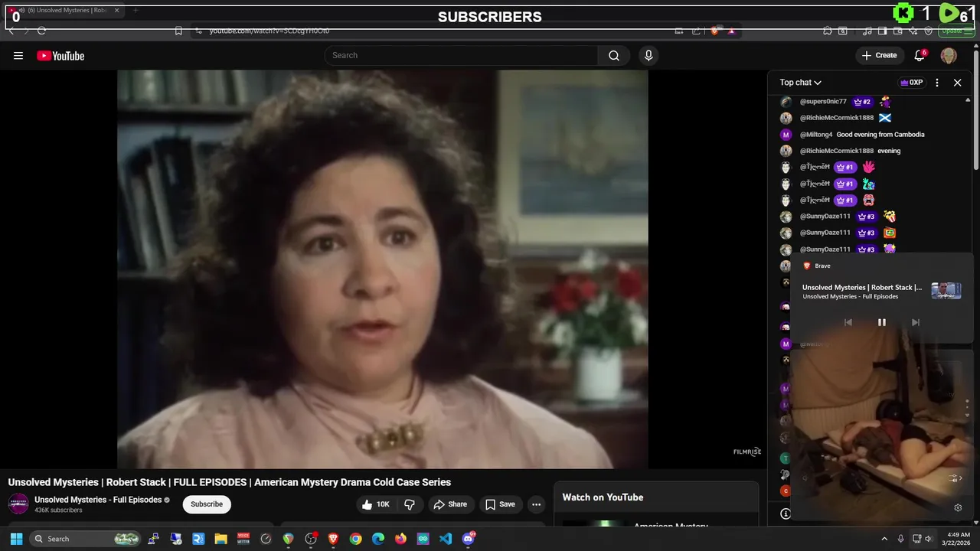The width and height of the screenshot is (980, 551).
Task: Open Brave browser from the taskbar
Action: click(333, 539)
